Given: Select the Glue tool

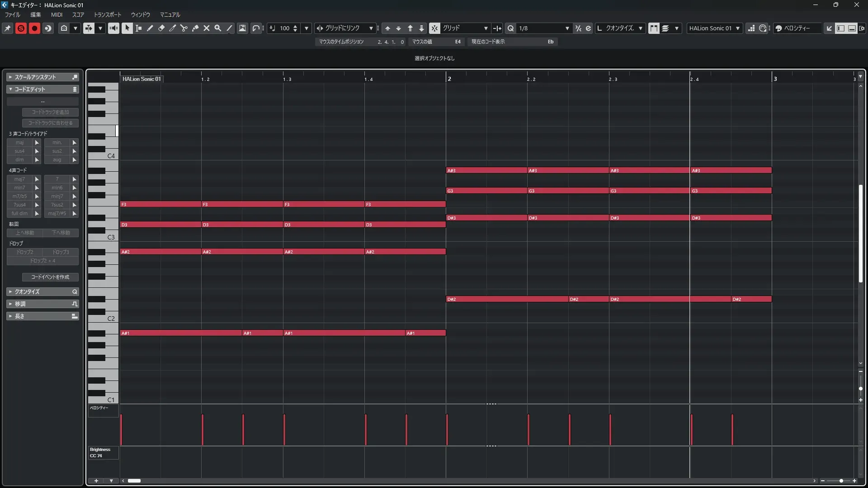Looking at the screenshot, I should point(195,28).
